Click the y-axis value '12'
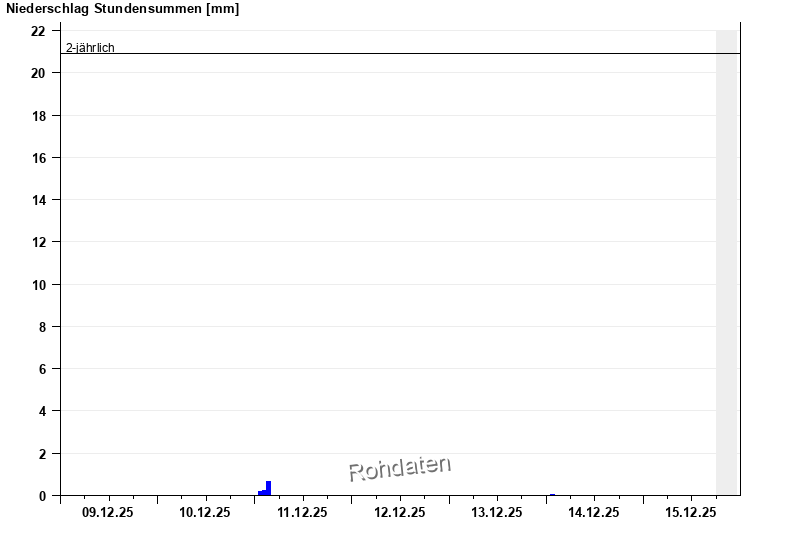The height and width of the screenshot is (550, 800). 38,242
